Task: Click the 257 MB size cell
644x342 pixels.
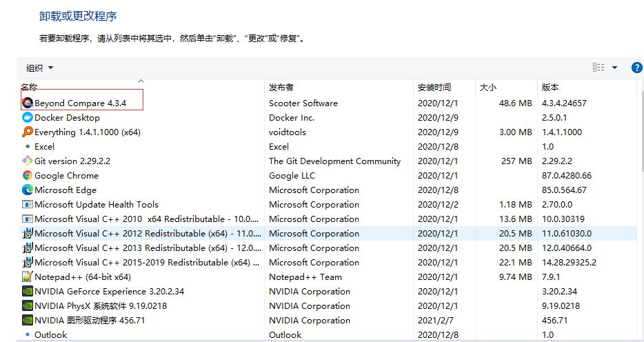Action: [x=516, y=161]
